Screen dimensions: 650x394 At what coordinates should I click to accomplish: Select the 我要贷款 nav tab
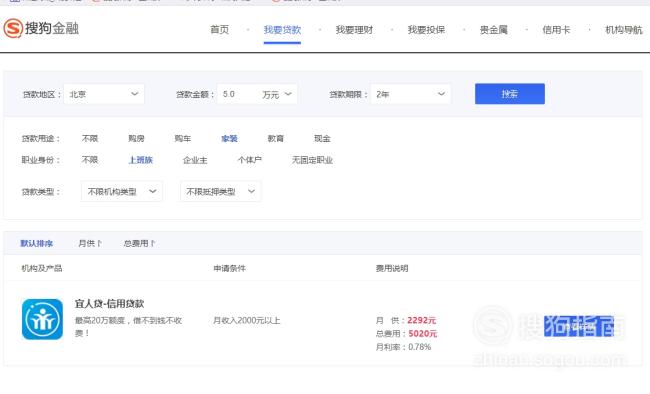(282, 30)
